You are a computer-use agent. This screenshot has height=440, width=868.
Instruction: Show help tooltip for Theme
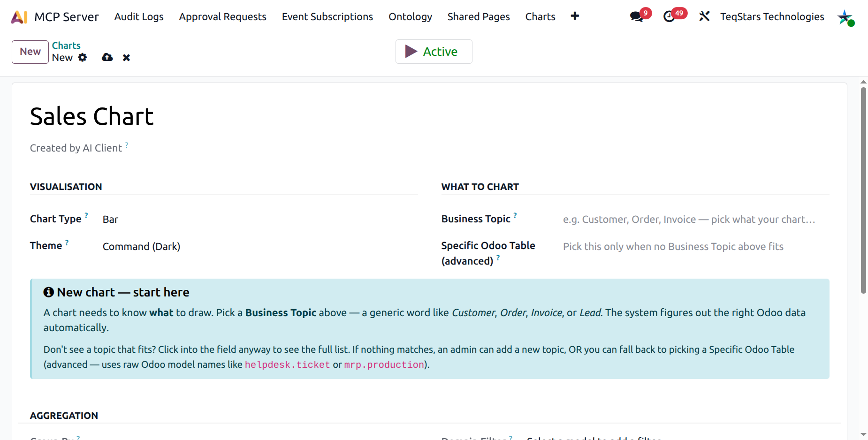click(67, 243)
